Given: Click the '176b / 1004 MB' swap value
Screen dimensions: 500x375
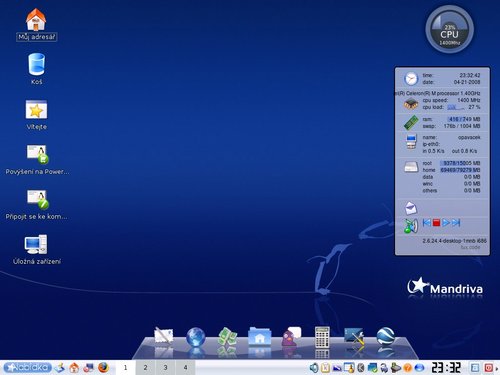Looking at the screenshot, I should pos(462,126).
